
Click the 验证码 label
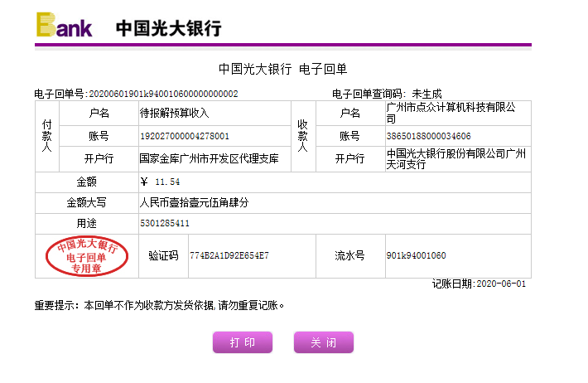[163, 255]
